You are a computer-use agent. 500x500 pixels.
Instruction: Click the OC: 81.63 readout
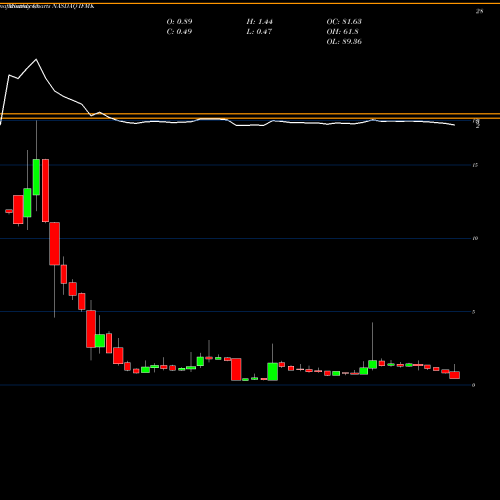pos(344,22)
